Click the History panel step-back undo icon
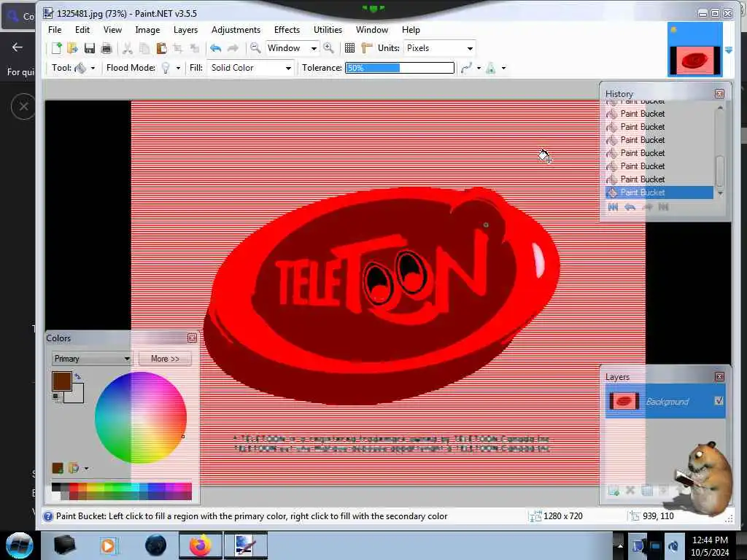The width and height of the screenshot is (747, 560). click(630, 207)
